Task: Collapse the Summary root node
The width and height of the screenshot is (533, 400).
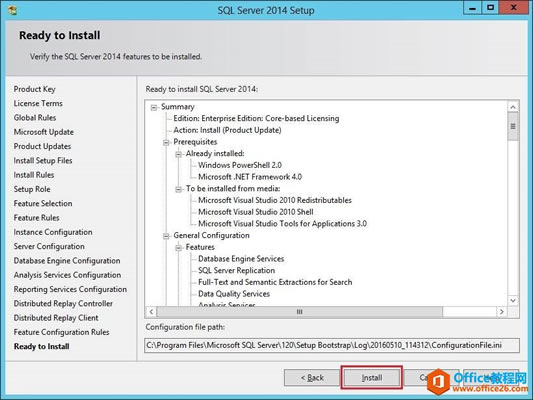Action: [x=154, y=107]
